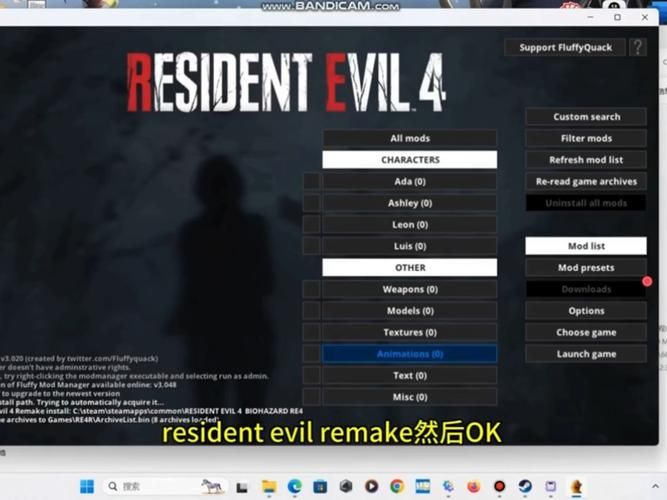Viewport: 667px width, 500px height.
Task: Open the Weapons (0) category
Action: coord(410,289)
